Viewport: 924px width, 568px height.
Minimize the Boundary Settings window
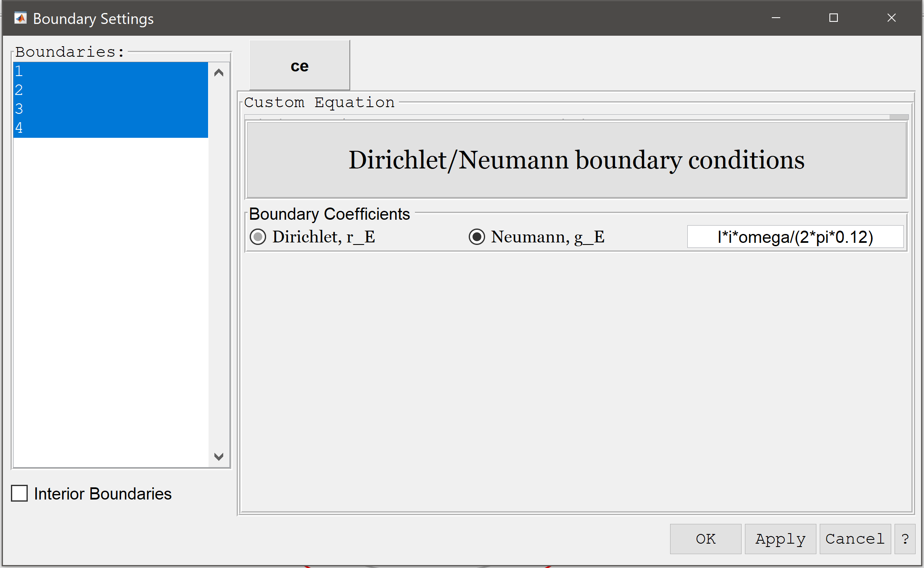pyautogui.click(x=776, y=18)
